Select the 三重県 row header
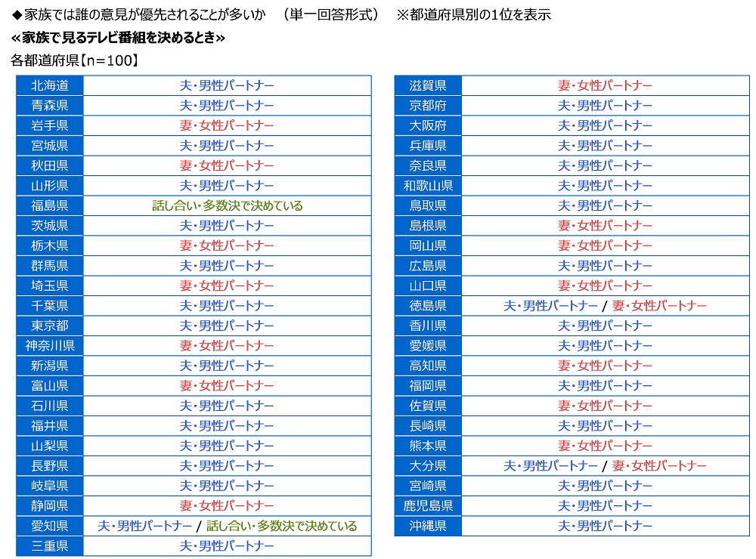 tap(50, 545)
